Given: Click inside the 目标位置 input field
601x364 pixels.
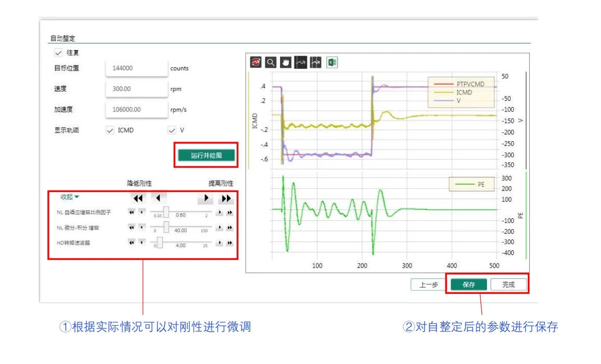Looking at the screenshot, I should [x=136, y=68].
